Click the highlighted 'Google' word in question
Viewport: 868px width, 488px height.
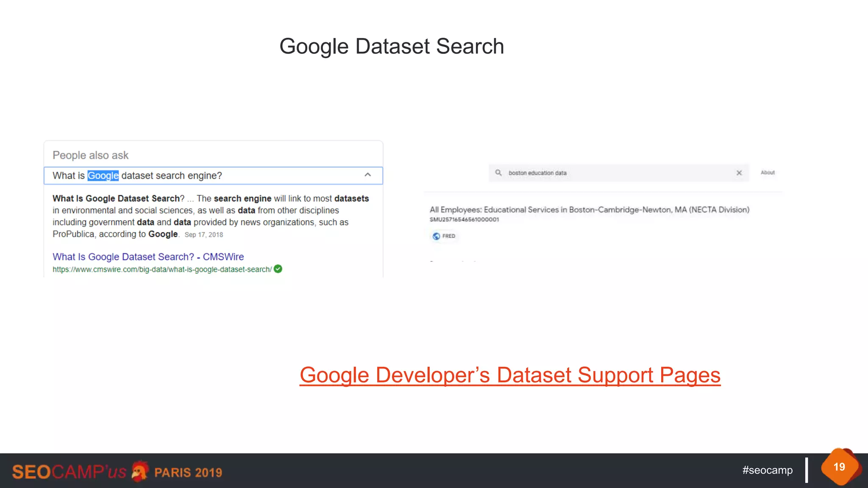pyautogui.click(x=103, y=175)
